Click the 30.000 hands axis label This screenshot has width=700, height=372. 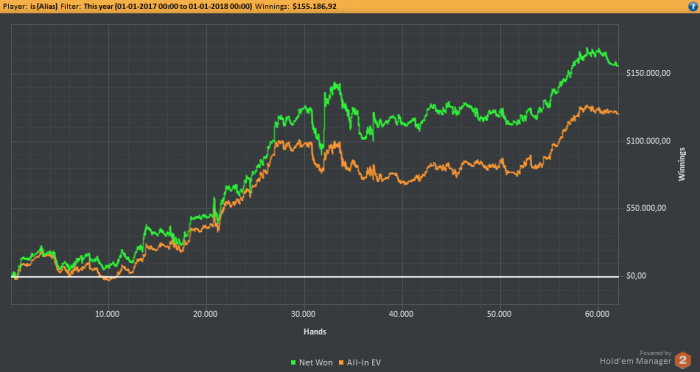point(303,314)
